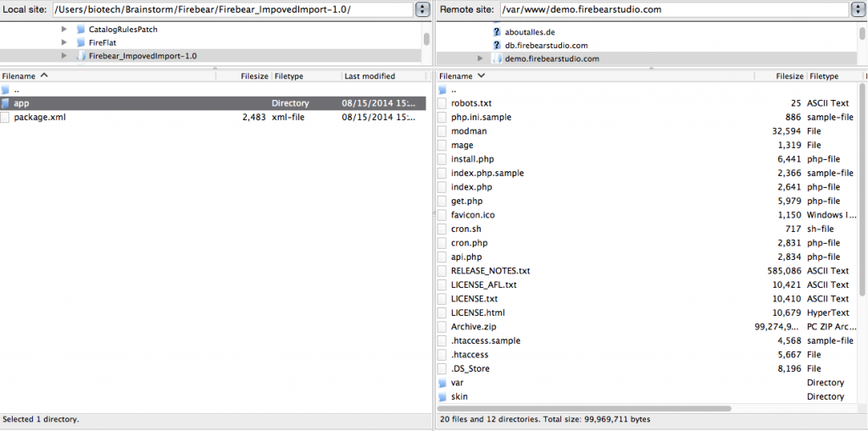
Task: Select Firebear_ImpovedImport-1.0 folder icon in tree
Action: click(x=81, y=56)
